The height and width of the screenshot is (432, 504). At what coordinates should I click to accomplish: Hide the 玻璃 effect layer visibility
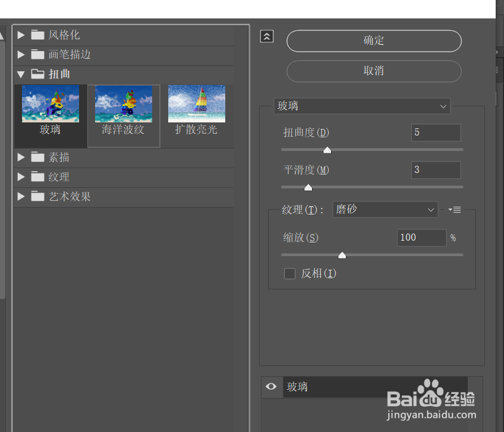coord(271,387)
